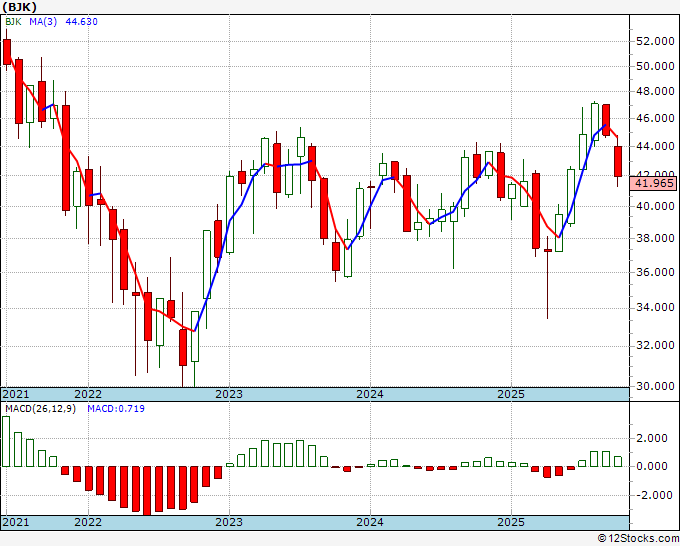
Task: Click the 46.000 price axis label
Action: pos(655,118)
